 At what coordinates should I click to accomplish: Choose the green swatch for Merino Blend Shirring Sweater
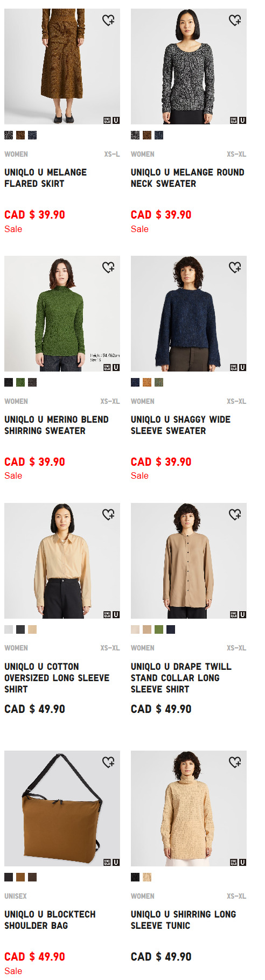point(20,382)
